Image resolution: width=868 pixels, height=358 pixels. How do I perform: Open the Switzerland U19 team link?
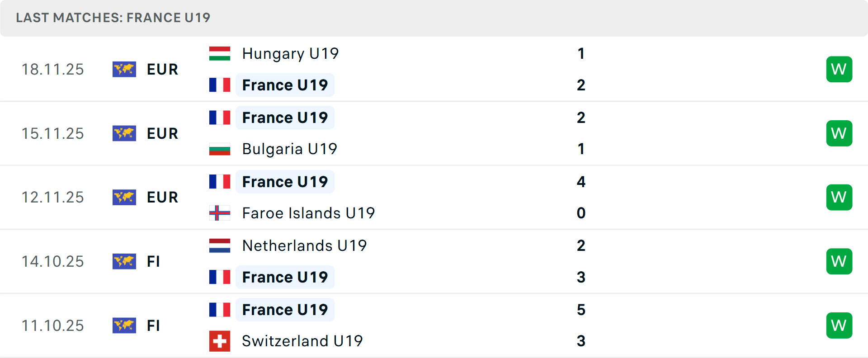[302, 341]
